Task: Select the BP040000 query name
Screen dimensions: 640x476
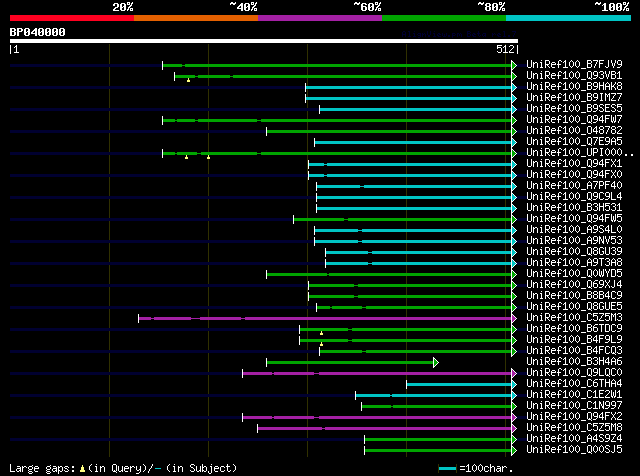Action: [38, 32]
